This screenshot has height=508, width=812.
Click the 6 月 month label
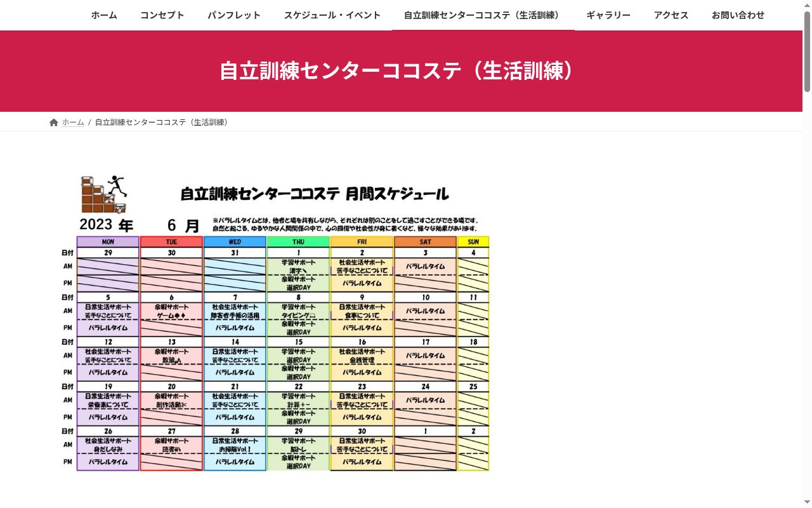tap(183, 225)
